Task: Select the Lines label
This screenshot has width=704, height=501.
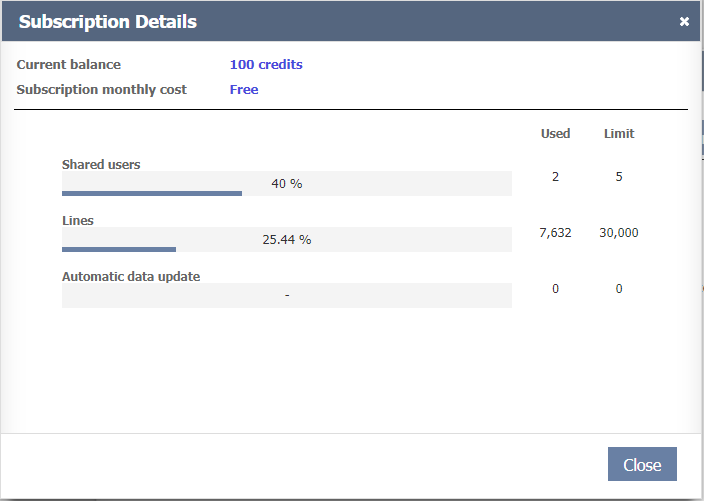Action: pyautogui.click(x=78, y=220)
